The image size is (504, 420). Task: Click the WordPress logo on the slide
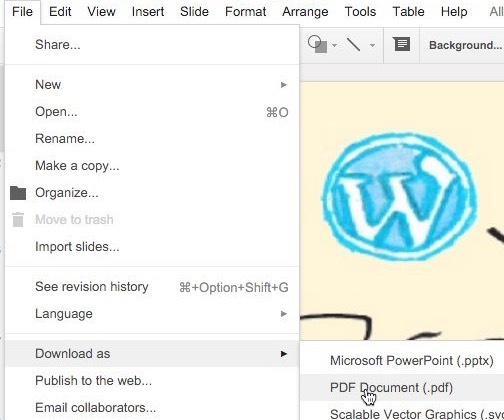pos(399,197)
